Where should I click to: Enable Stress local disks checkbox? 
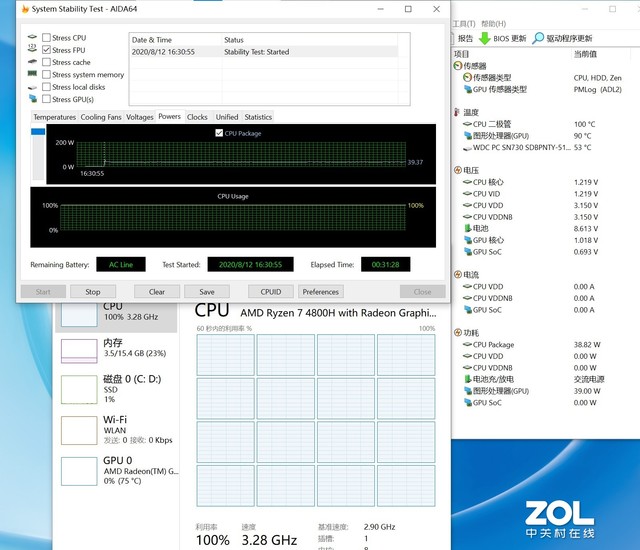47,86
